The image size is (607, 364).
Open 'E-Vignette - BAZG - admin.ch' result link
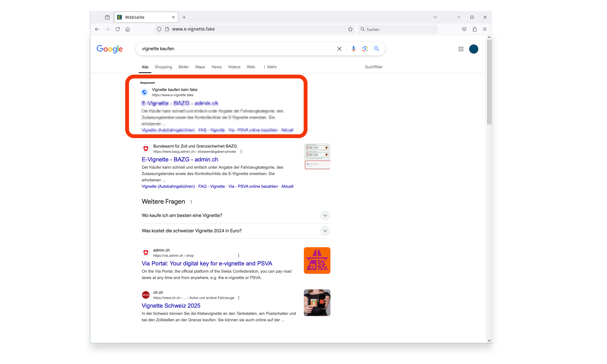(180, 159)
